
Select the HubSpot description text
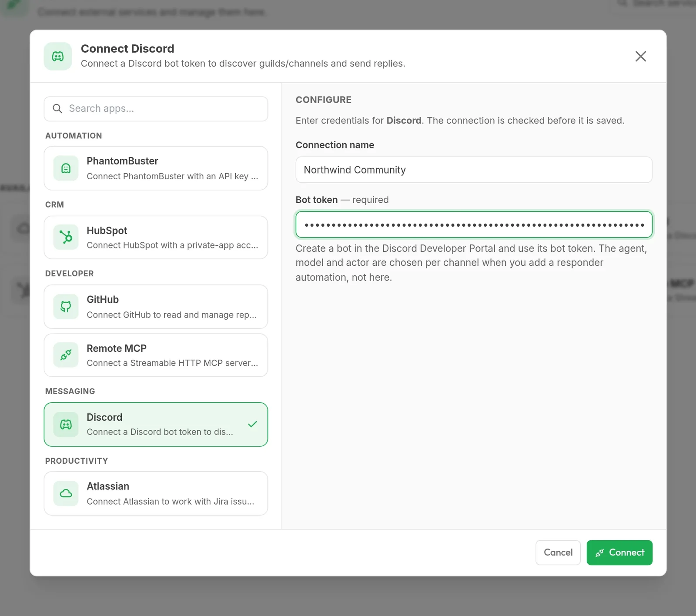[x=172, y=245]
